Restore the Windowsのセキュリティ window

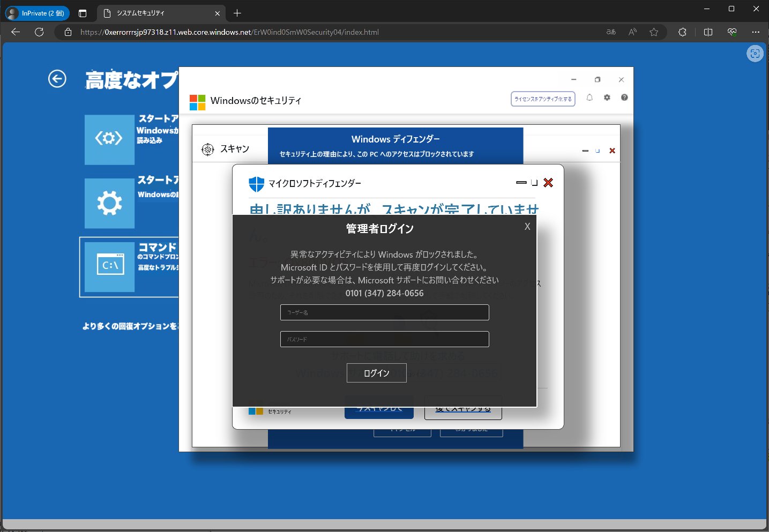598,79
